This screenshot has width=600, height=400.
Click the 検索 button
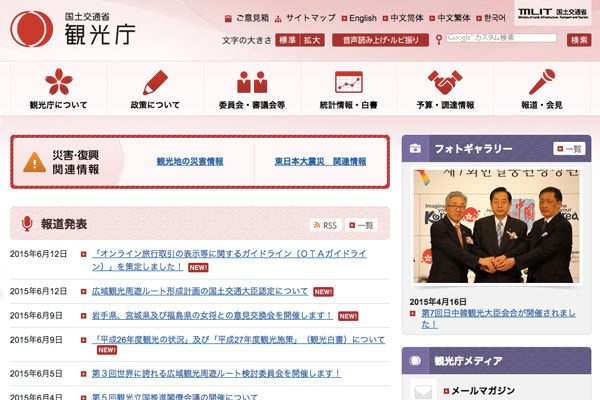(x=579, y=40)
